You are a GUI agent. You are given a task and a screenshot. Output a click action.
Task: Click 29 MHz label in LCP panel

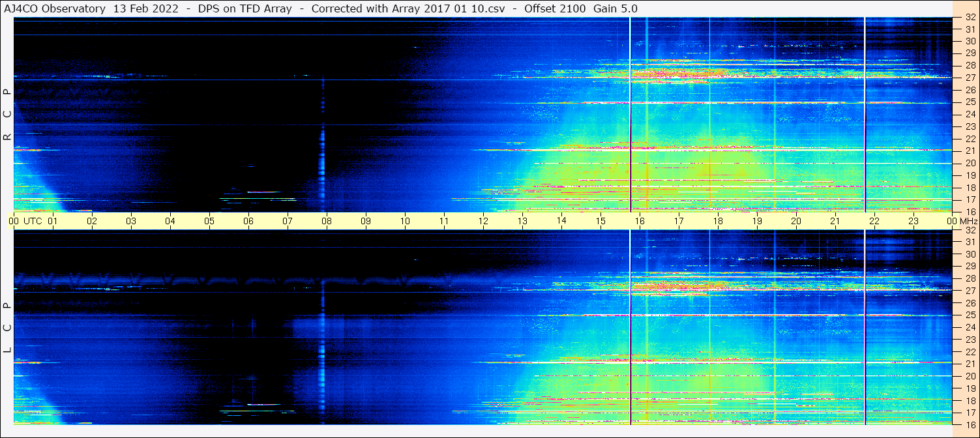tap(970, 267)
